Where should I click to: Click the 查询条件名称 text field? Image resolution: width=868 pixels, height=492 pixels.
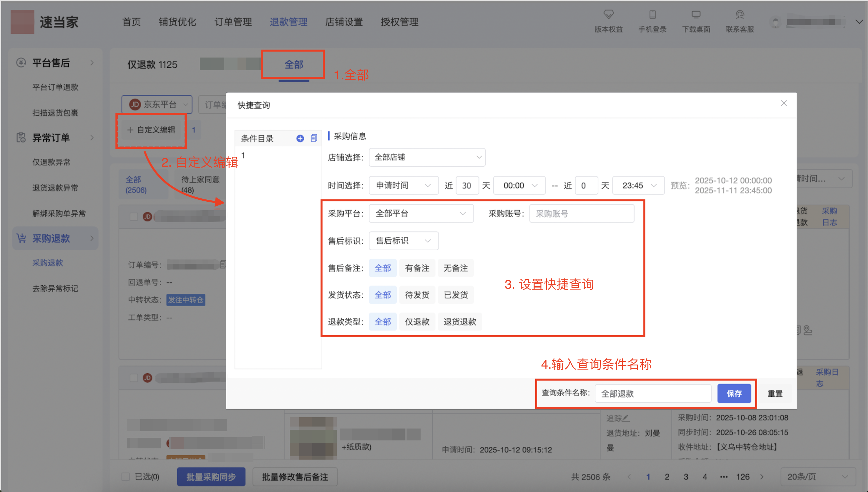(x=652, y=393)
